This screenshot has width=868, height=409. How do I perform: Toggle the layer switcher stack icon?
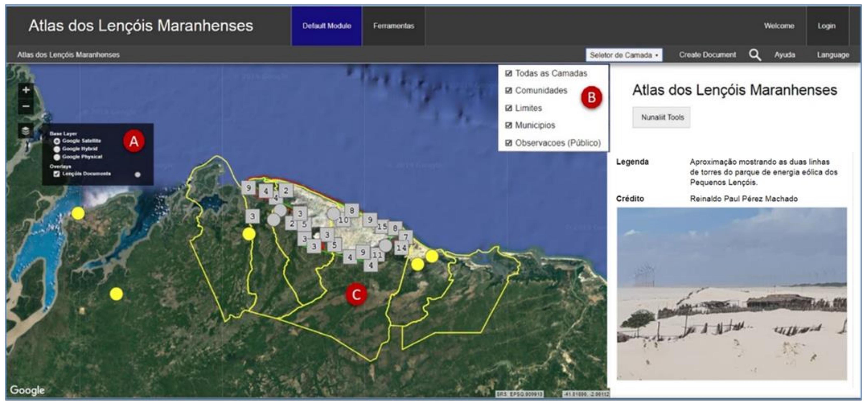click(26, 131)
